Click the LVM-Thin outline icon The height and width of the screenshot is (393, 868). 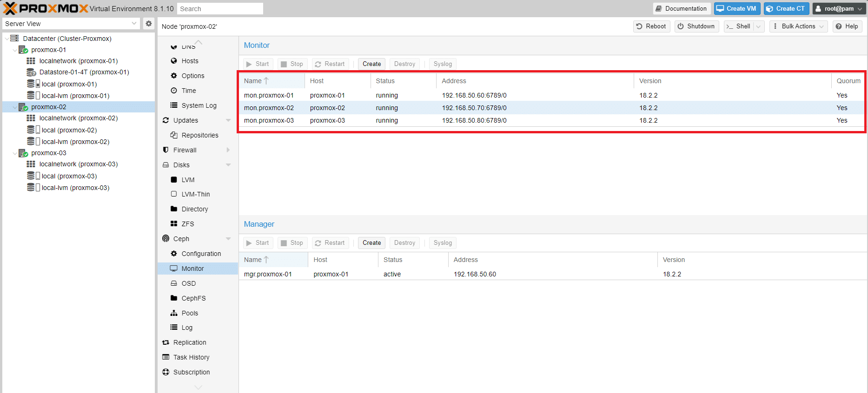174,194
